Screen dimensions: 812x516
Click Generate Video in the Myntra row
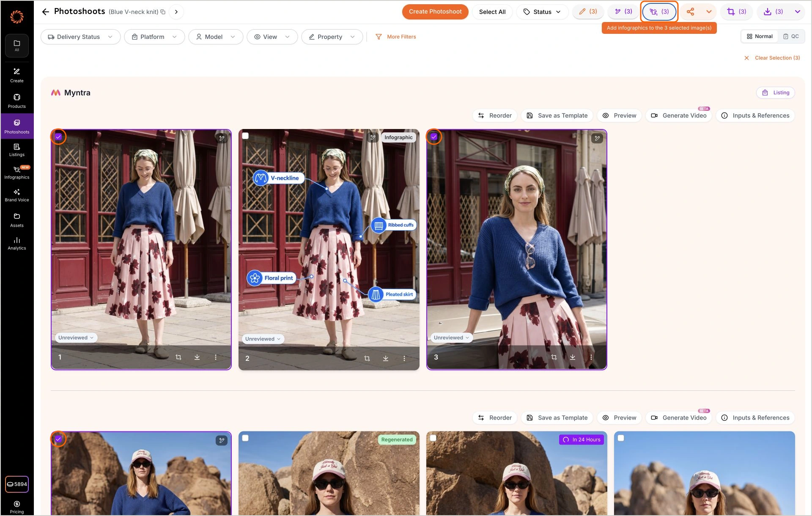coord(679,115)
